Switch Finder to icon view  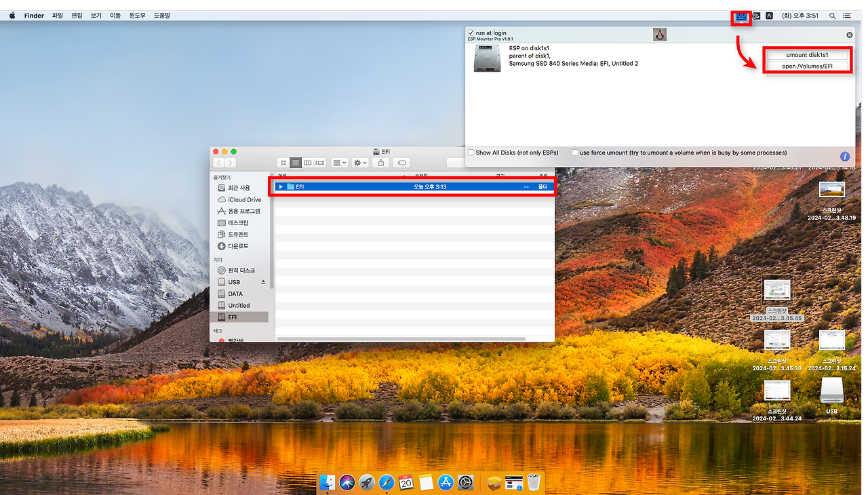pos(283,163)
